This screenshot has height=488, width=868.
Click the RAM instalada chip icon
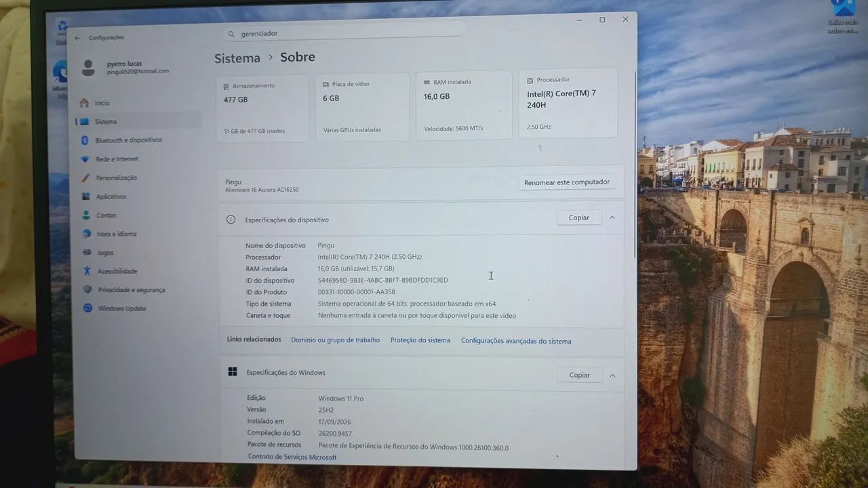click(x=427, y=82)
